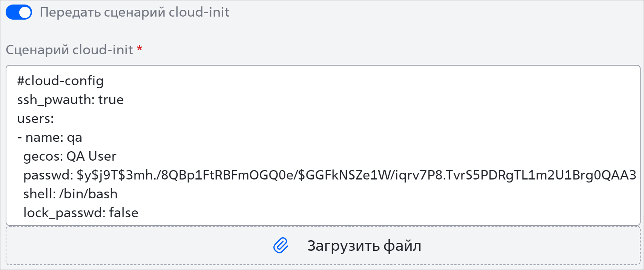Click inside the long password hash string
The image size is (644, 270).
(356, 175)
